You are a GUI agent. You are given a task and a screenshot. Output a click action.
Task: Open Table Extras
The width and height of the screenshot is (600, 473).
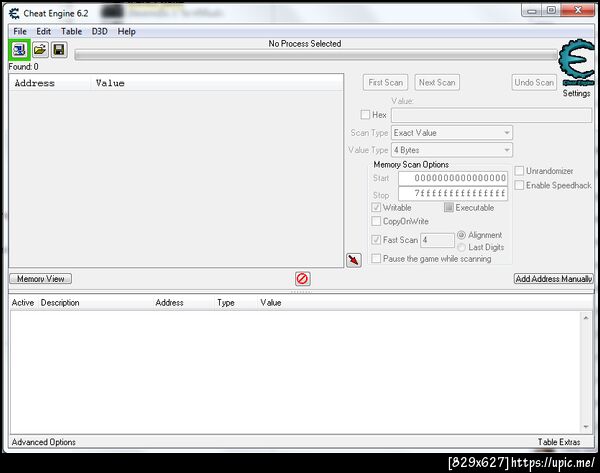[559, 442]
